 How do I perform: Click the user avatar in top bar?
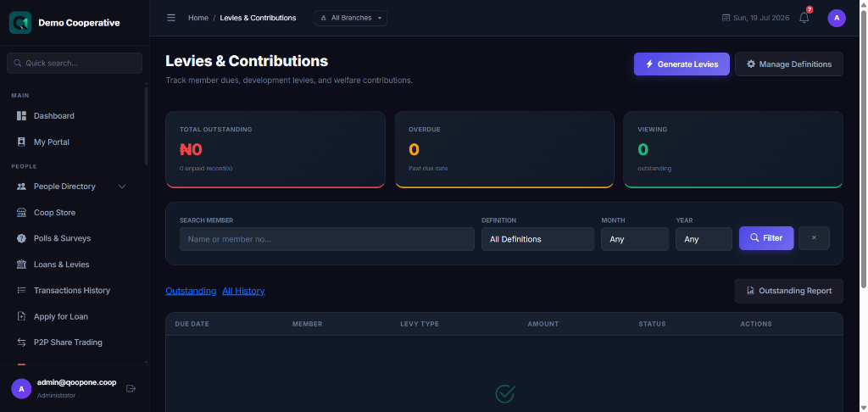(x=837, y=18)
